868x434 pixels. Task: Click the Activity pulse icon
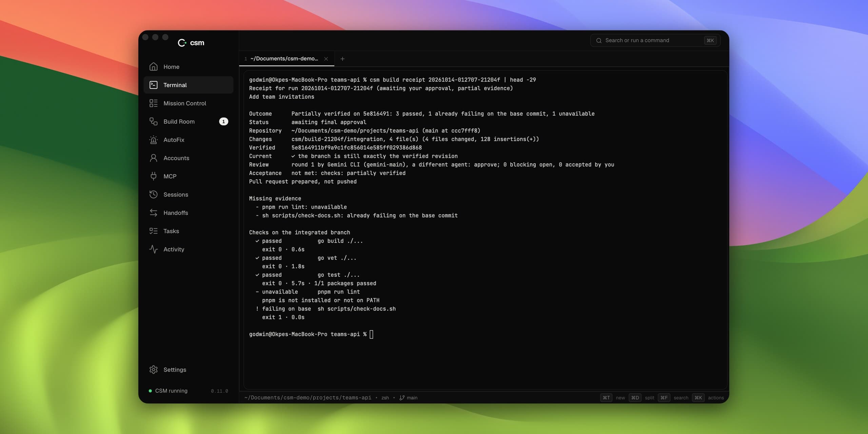point(153,249)
